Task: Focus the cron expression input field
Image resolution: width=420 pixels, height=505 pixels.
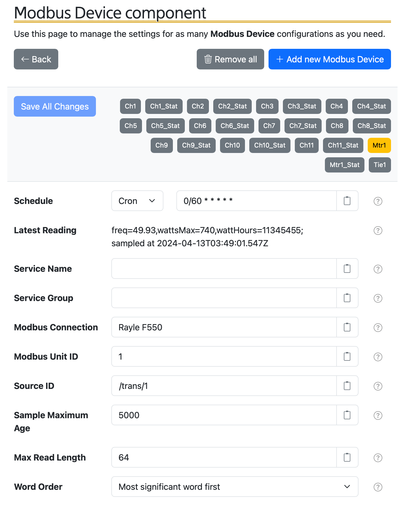Action: (x=257, y=201)
